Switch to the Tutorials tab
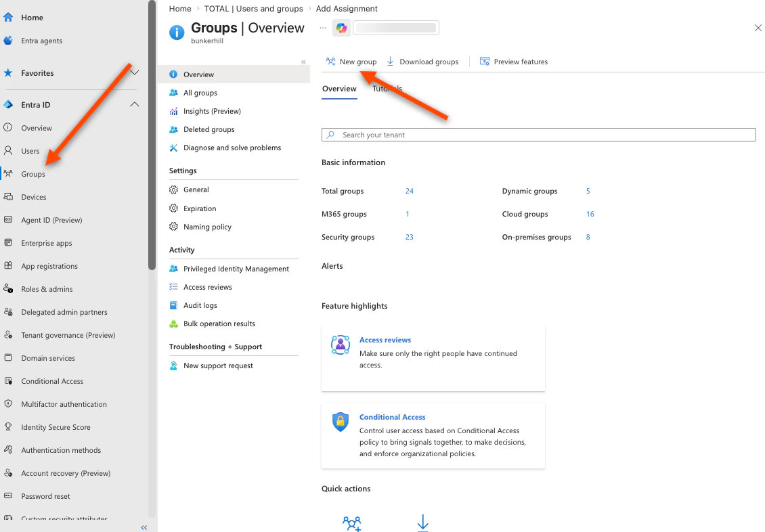The height and width of the screenshot is (532, 765). click(x=387, y=89)
